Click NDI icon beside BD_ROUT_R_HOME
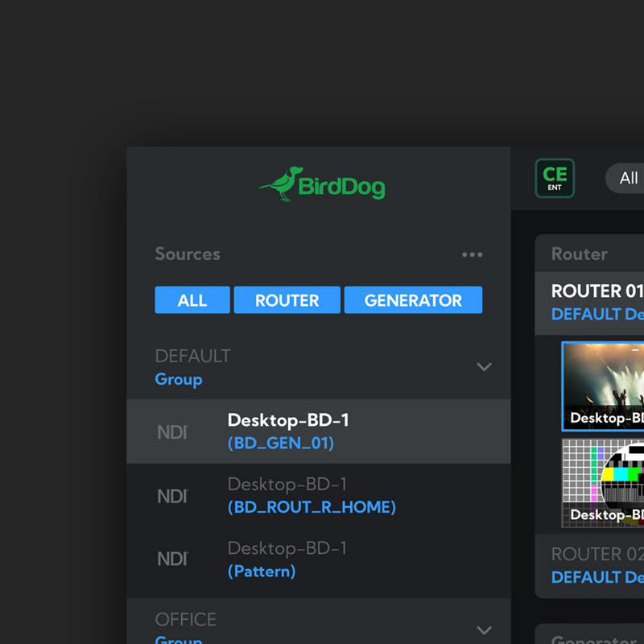The height and width of the screenshot is (644, 644). coord(172,496)
